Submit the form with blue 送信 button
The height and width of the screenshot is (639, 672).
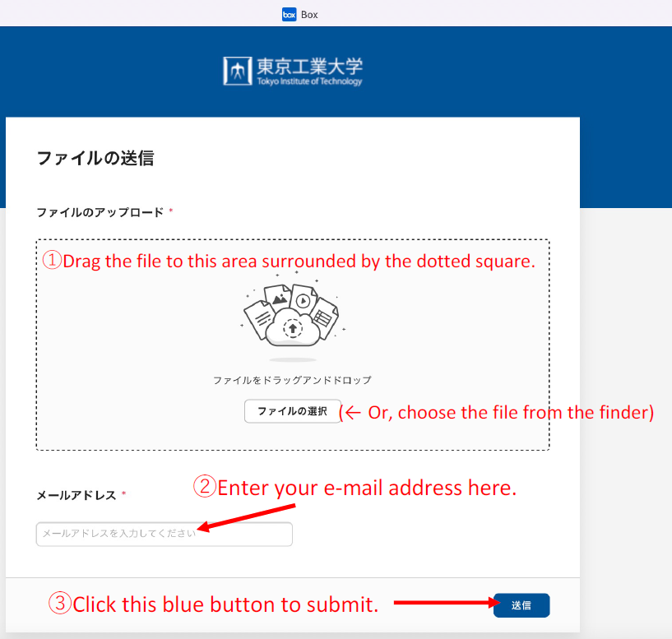click(521, 605)
